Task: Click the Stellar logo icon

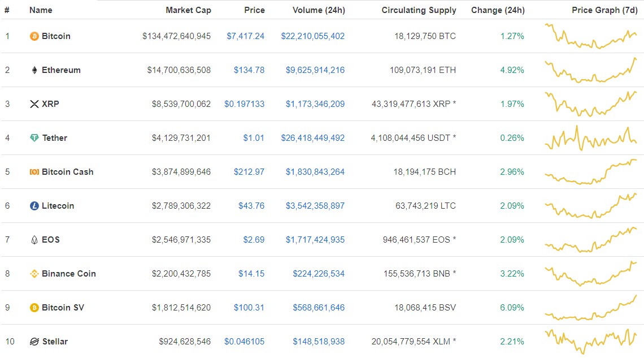Action: point(34,342)
